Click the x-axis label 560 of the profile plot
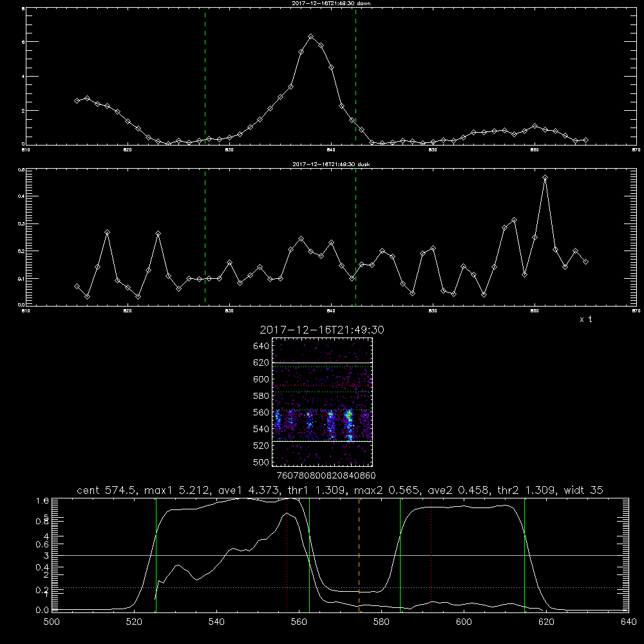Screen dimensions: 644x644 tap(299, 622)
